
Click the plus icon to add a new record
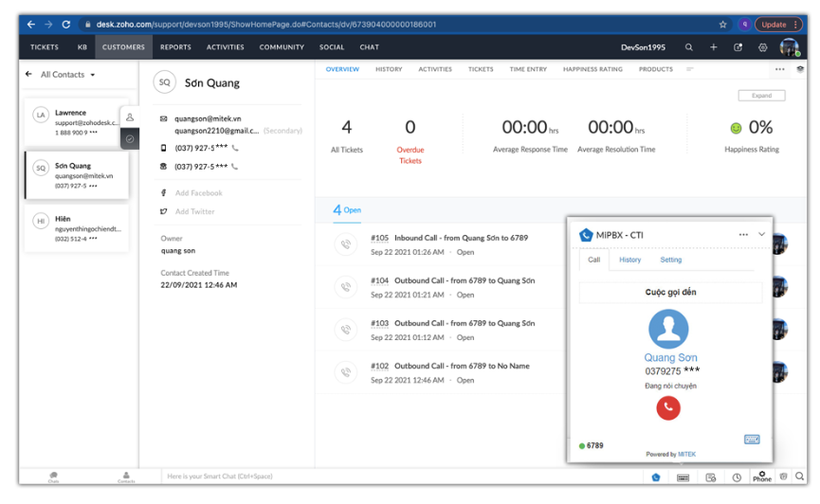(x=714, y=47)
